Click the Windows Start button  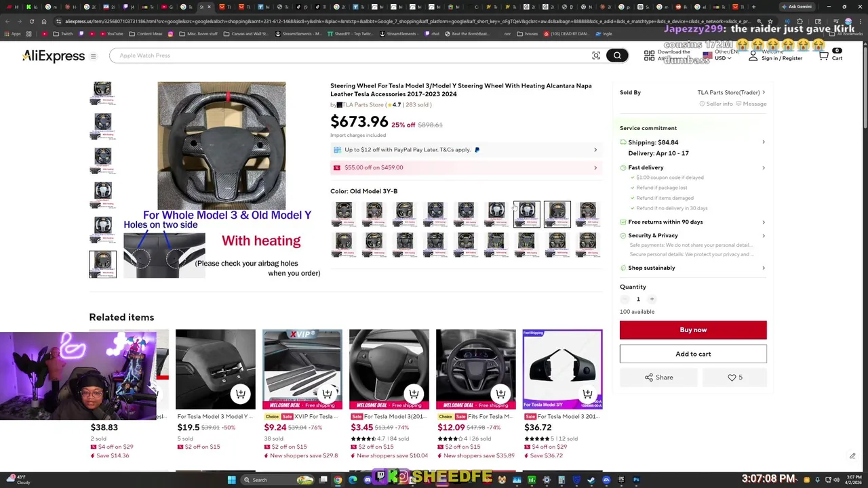[x=231, y=480]
